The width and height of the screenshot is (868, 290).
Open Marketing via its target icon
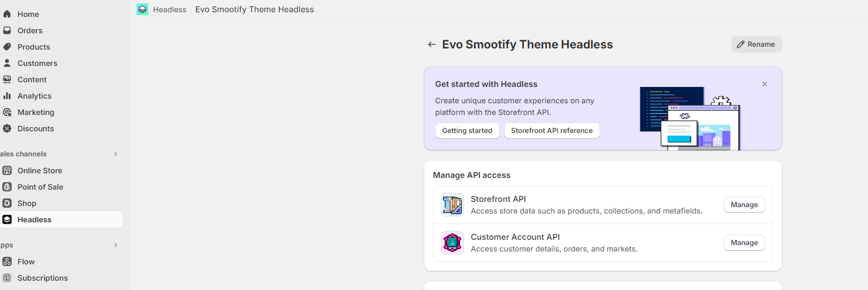pyautogui.click(x=7, y=112)
